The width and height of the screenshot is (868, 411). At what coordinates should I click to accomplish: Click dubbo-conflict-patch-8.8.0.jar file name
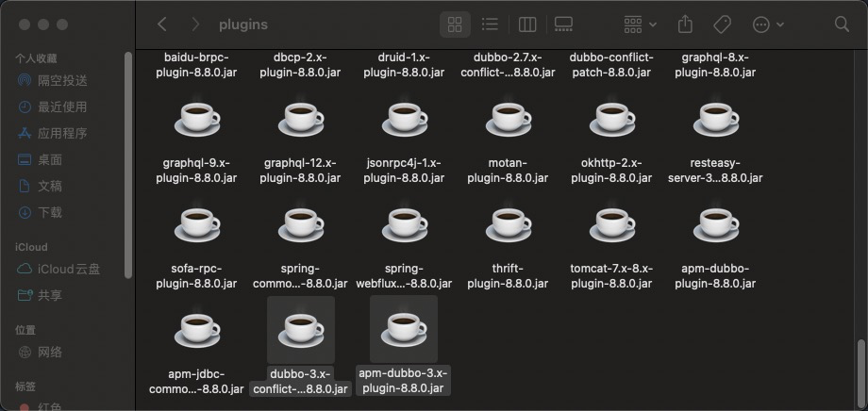(x=611, y=65)
